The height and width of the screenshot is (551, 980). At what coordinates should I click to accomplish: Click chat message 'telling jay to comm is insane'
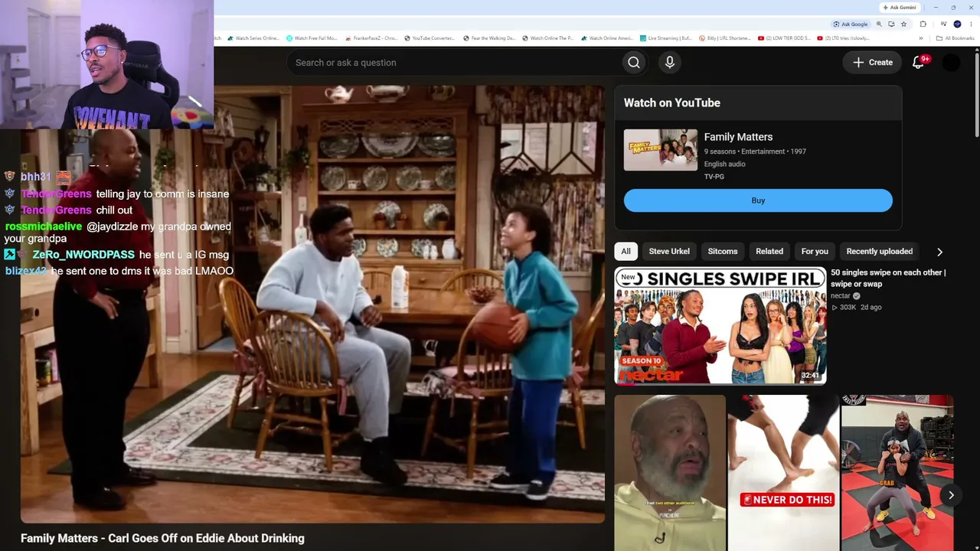(x=162, y=194)
